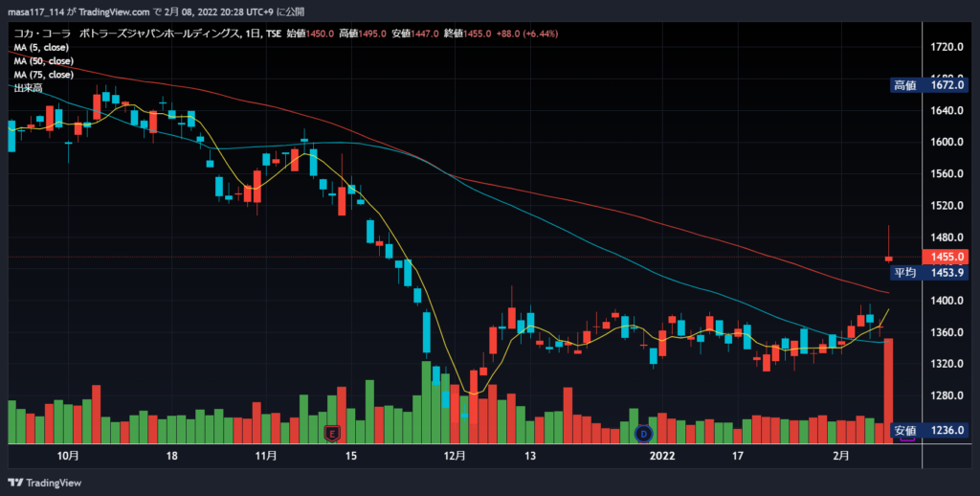Click the dividend 'D' marker icon

click(x=643, y=433)
